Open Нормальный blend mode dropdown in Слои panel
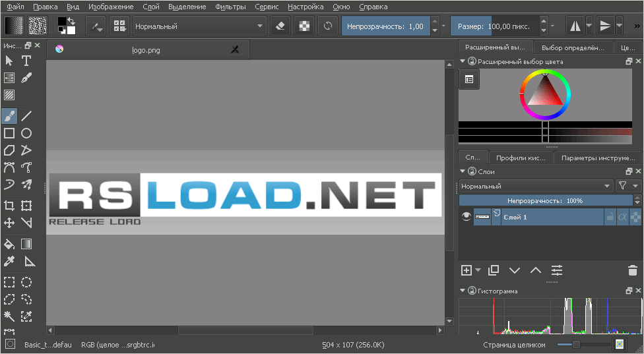The height and width of the screenshot is (354, 644). (x=536, y=187)
